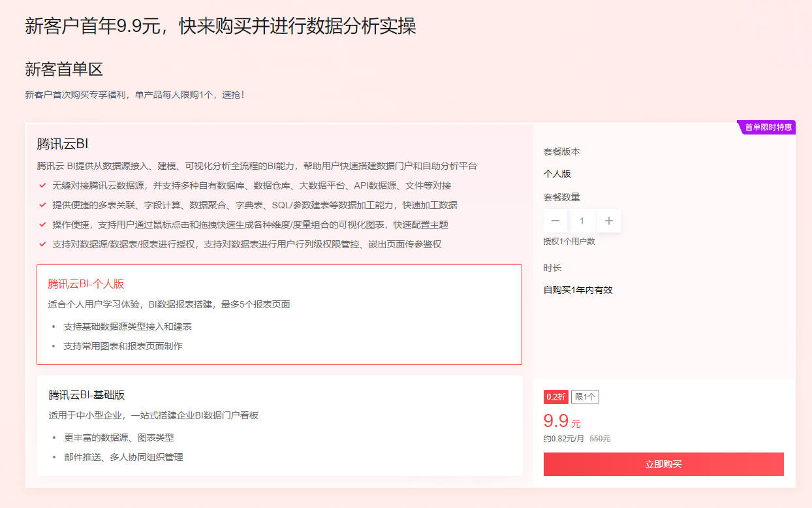This screenshot has height=508, width=812.
Task: Click the 首单限时特惠 corner badge
Action: point(767,127)
